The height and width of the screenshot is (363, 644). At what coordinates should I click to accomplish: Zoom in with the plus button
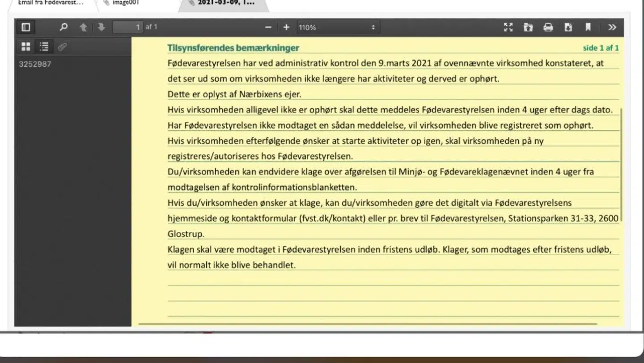tap(286, 27)
